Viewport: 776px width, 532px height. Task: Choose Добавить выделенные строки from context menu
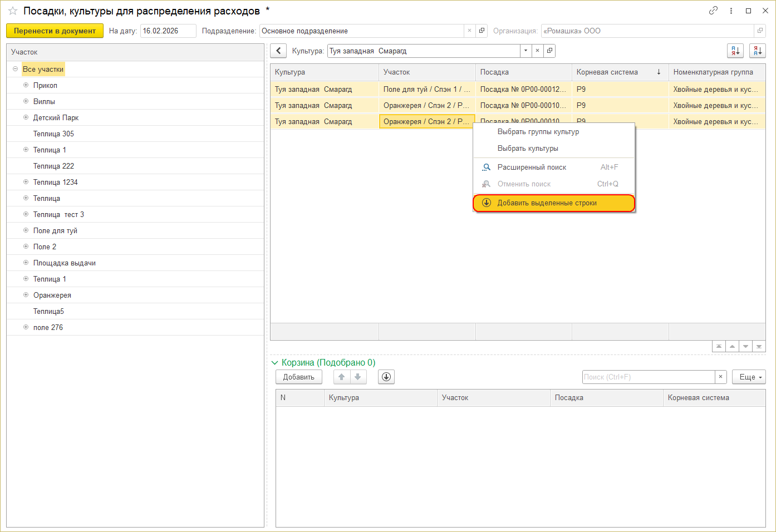click(x=547, y=203)
